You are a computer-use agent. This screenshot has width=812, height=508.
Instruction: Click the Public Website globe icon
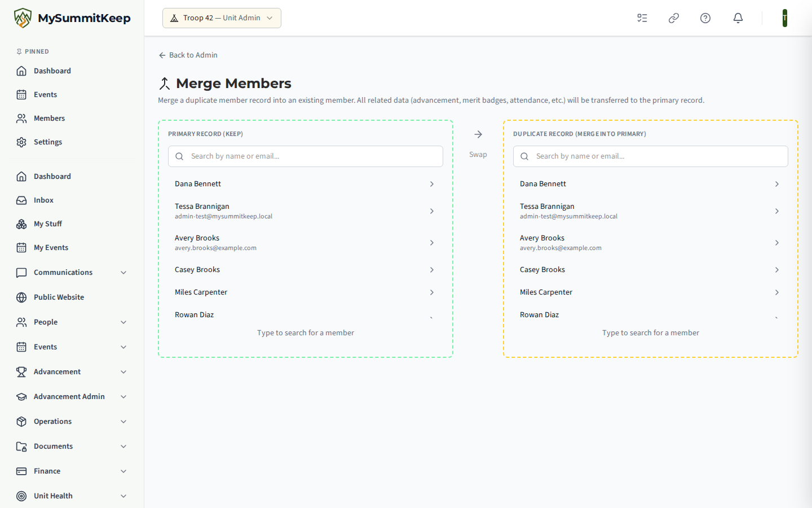click(x=21, y=297)
